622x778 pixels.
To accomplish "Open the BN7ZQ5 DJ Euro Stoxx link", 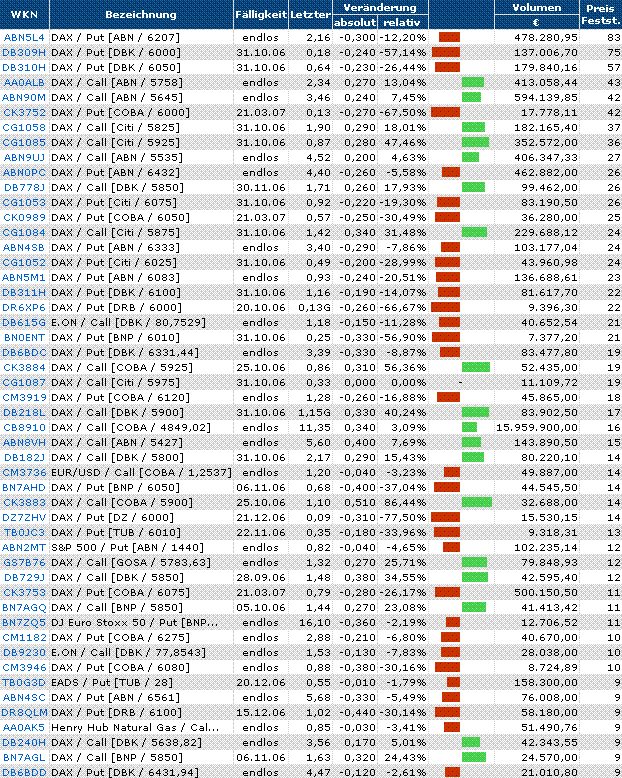I will click(x=24, y=623).
